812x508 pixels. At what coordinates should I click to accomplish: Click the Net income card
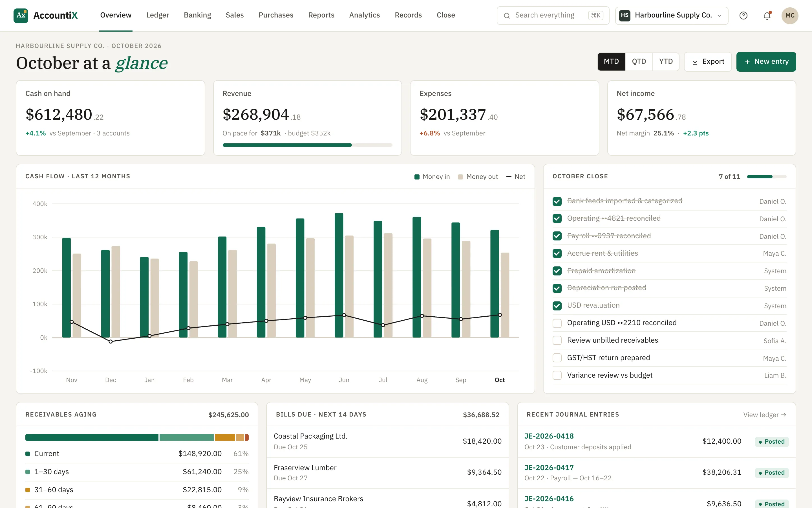point(701,118)
